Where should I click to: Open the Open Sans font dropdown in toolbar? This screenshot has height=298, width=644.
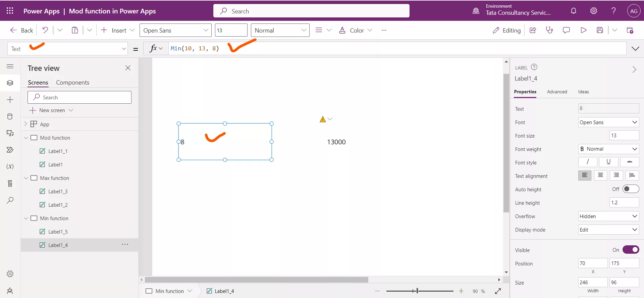[x=175, y=30]
